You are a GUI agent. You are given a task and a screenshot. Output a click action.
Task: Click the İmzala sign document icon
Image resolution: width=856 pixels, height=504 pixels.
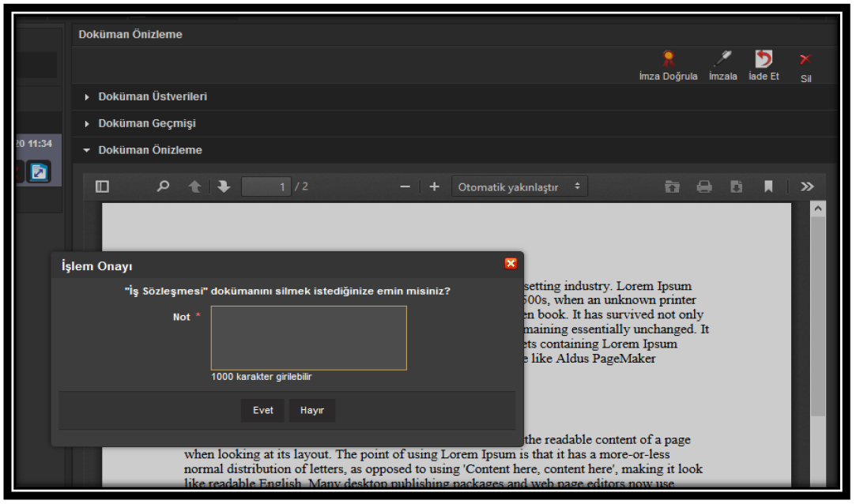722,59
